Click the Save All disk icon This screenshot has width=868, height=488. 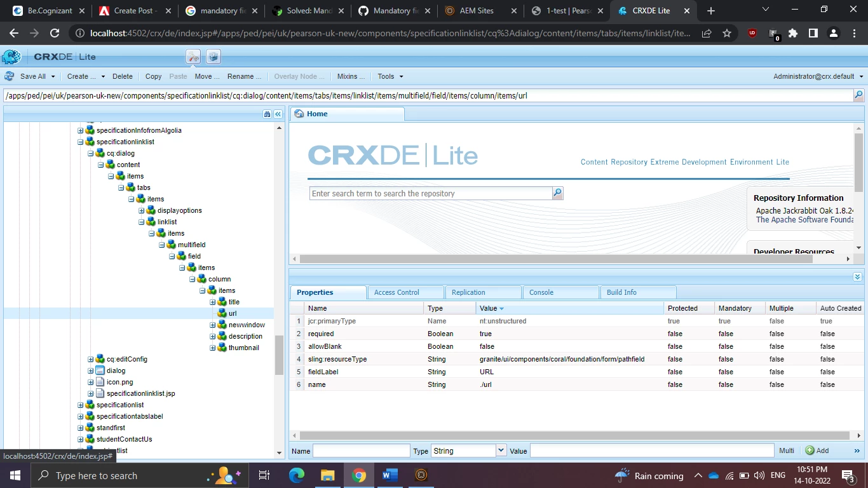[x=10, y=76]
